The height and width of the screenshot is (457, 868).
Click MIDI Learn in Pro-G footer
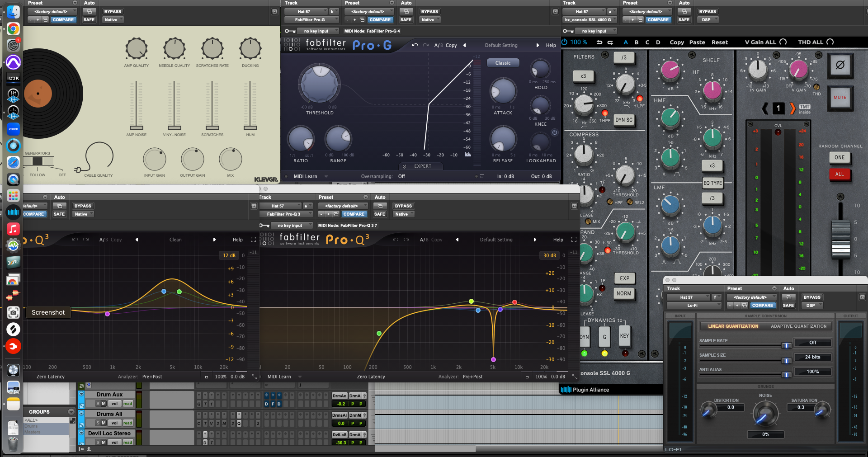pyautogui.click(x=305, y=176)
